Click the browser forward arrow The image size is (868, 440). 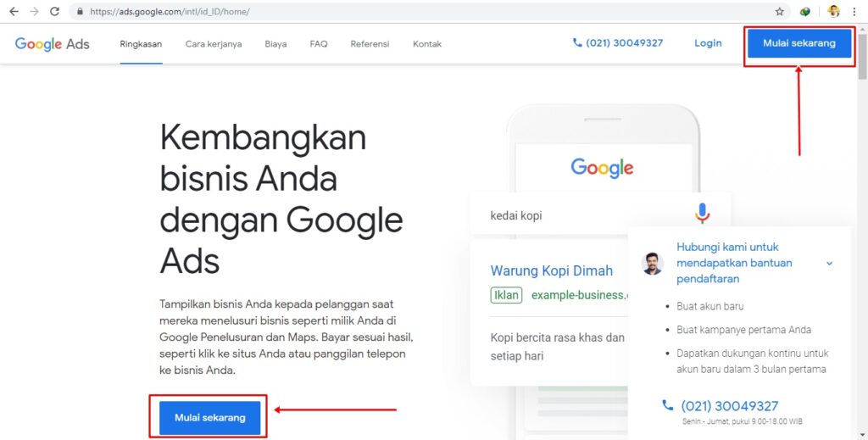coord(34,12)
